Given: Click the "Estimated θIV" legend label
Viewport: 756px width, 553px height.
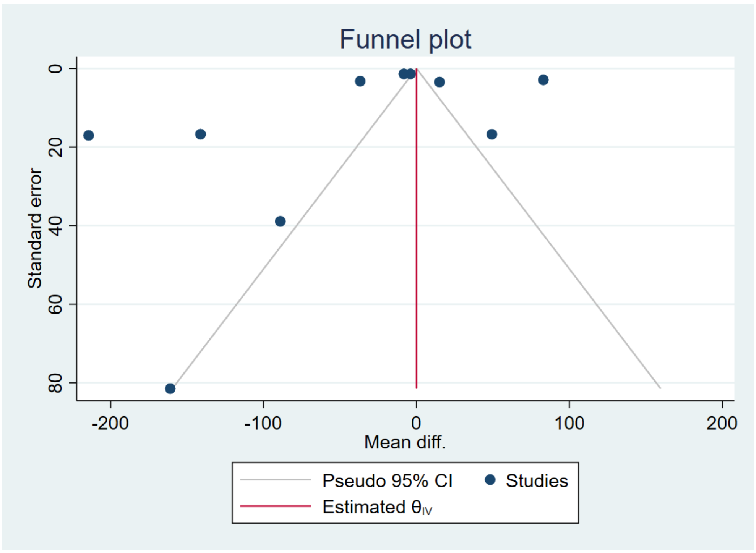Looking at the screenshot, I should point(377,507).
